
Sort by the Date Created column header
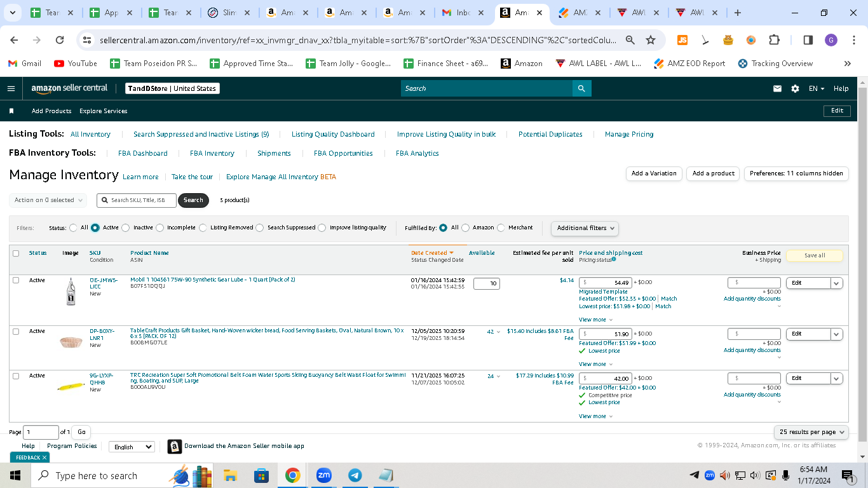tap(432, 253)
